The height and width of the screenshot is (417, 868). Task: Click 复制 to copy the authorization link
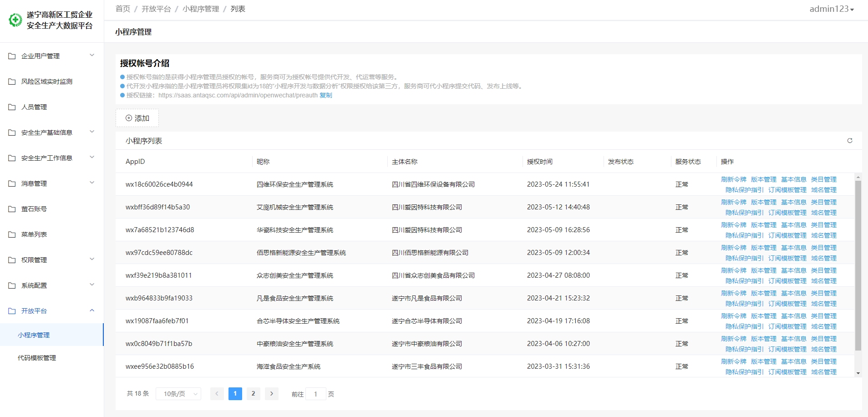pos(326,95)
